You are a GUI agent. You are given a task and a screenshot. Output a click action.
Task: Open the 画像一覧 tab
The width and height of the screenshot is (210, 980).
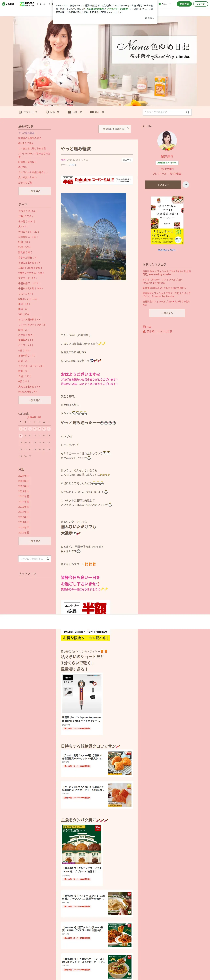pos(75,112)
